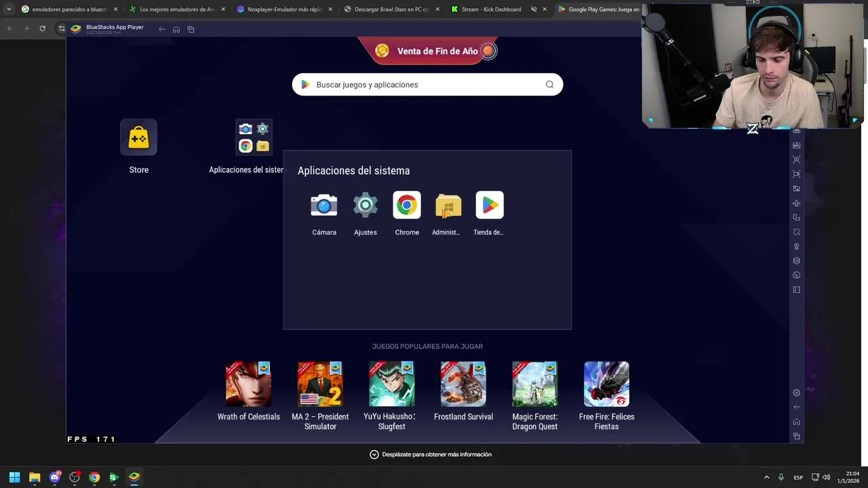Open Windows Start menu
868x488 pixels.
(14, 477)
